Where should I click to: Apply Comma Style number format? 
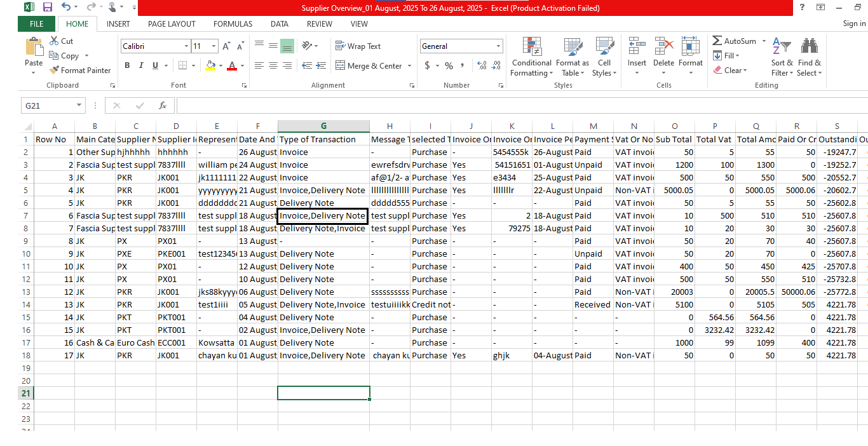click(463, 65)
